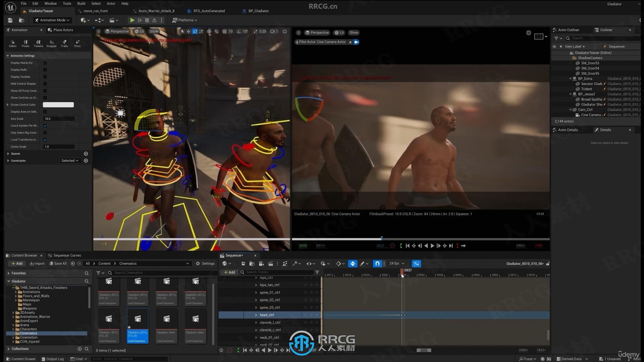
Task: Click the camera lock/pilot icon in viewport
Action: pos(357,42)
